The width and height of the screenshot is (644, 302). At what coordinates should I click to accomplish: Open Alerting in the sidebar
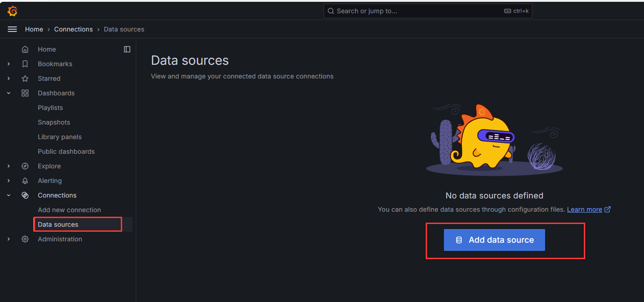pyautogui.click(x=50, y=181)
